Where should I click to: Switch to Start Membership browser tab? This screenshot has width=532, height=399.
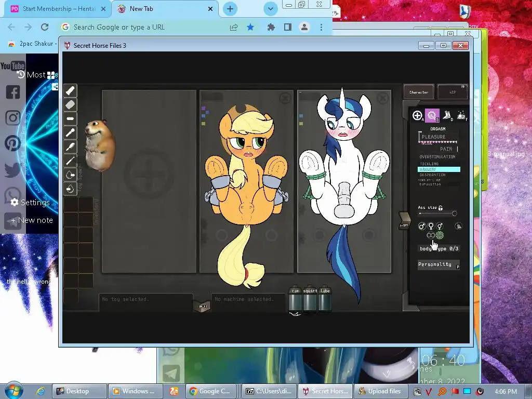(58, 9)
